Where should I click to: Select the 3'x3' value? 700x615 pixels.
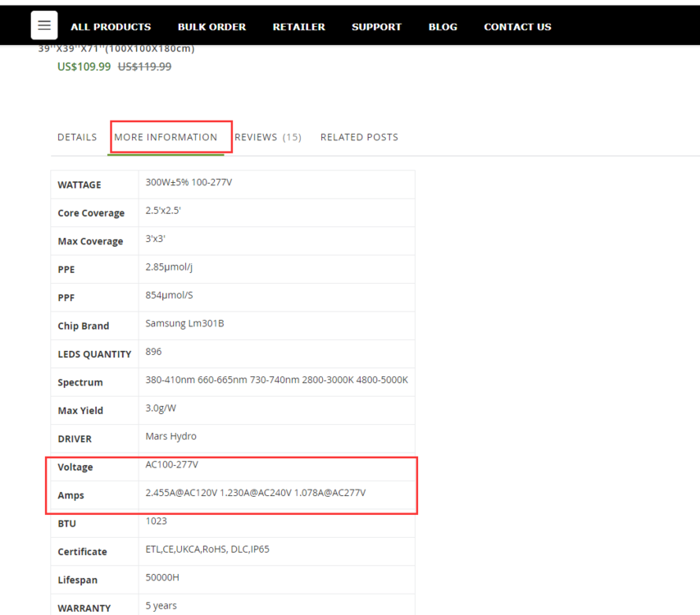coord(155,239)
